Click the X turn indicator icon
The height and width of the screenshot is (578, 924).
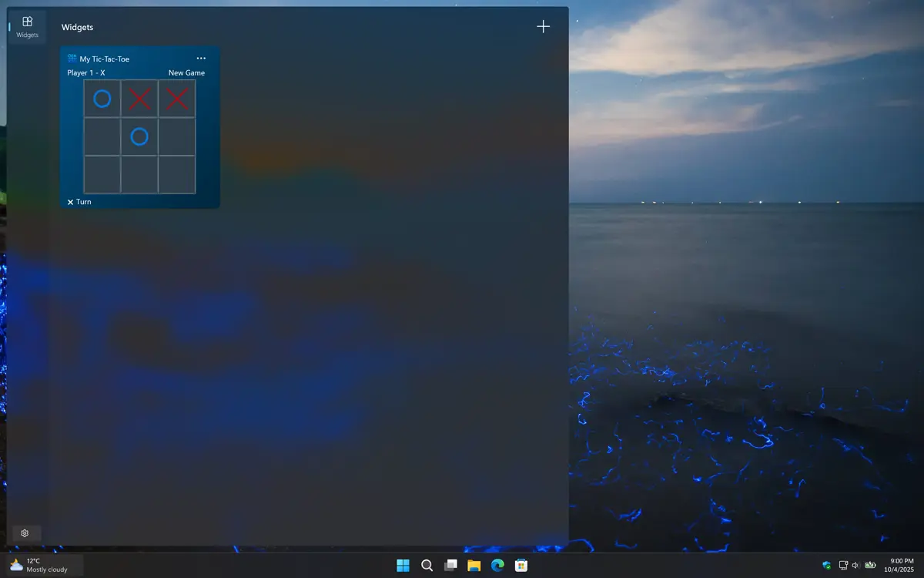tap(69, 201)
